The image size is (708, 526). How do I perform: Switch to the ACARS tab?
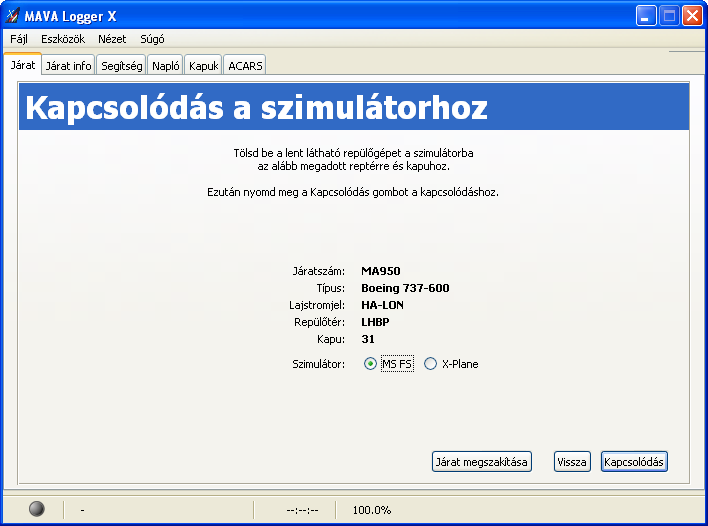(245, 66)
